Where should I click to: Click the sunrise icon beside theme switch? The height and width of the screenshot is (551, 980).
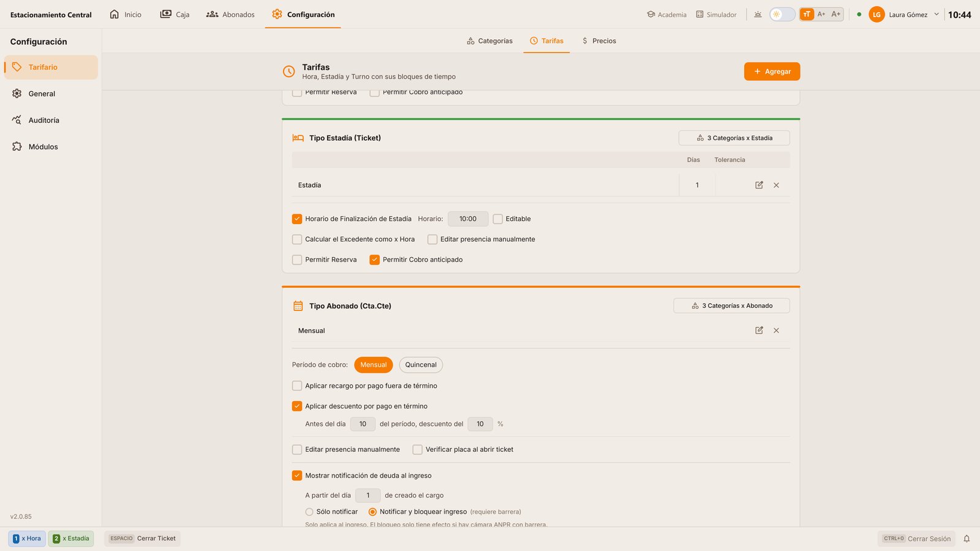pos(758,14)
